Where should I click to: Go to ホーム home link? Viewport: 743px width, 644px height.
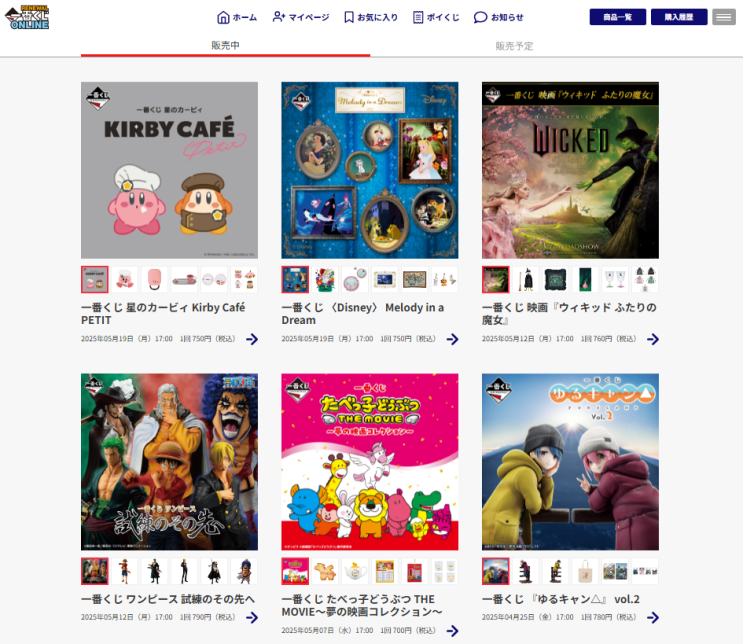[x=237, y=18]
